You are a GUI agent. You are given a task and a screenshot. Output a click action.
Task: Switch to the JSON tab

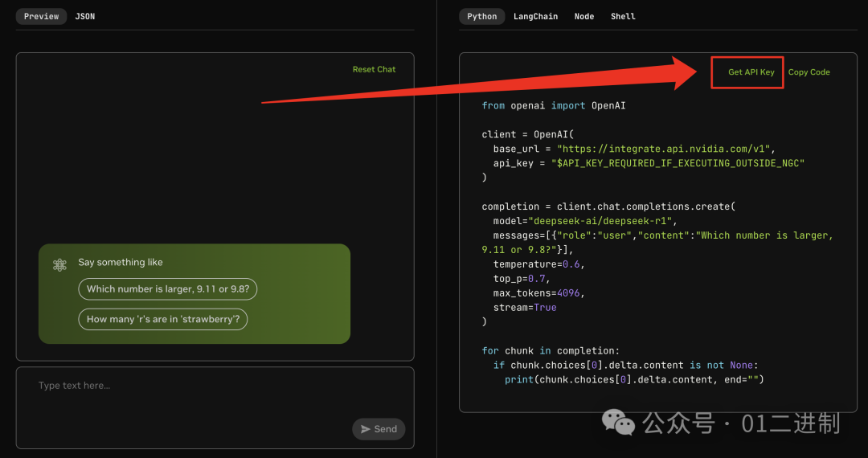[84, 17]
